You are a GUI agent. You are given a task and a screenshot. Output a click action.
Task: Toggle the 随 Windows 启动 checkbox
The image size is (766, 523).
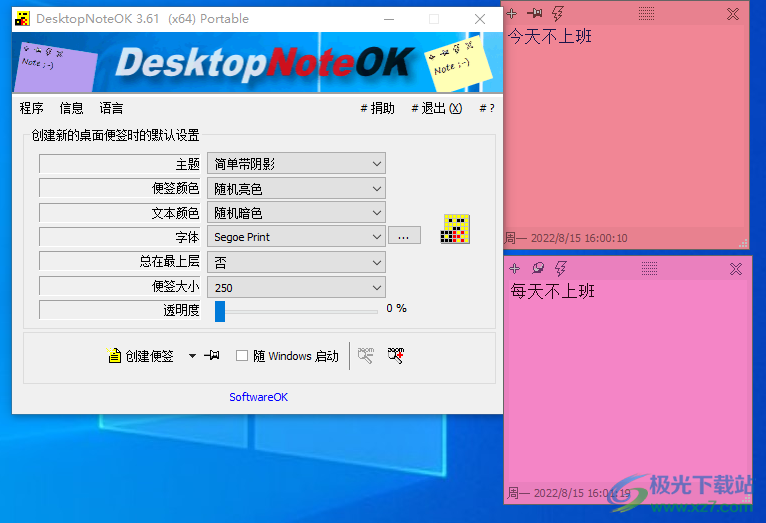click(x=242, y=356)
